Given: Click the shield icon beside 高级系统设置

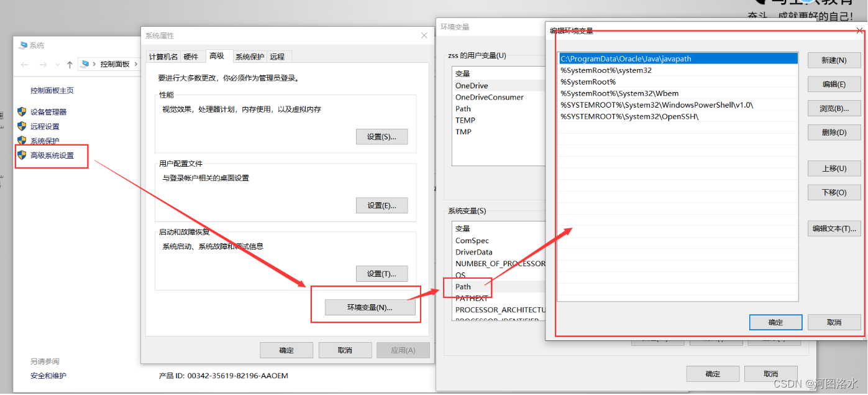Looking at the screenshot, I should [x=22, y=155].
